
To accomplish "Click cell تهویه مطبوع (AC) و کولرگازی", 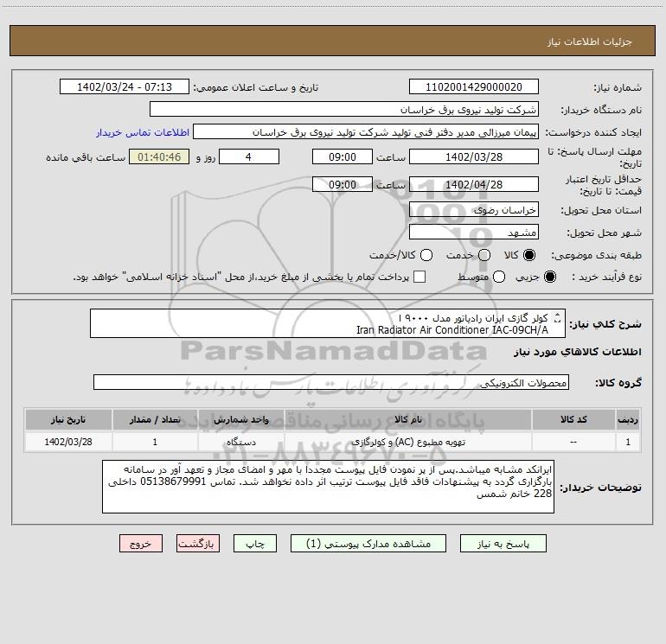I will pos(407,442).
